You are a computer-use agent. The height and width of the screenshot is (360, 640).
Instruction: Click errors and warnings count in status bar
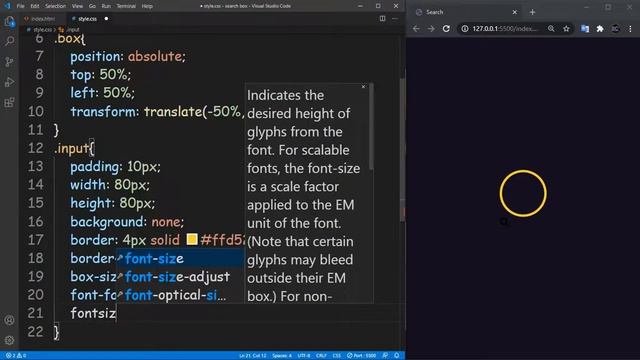coord(16,356)
